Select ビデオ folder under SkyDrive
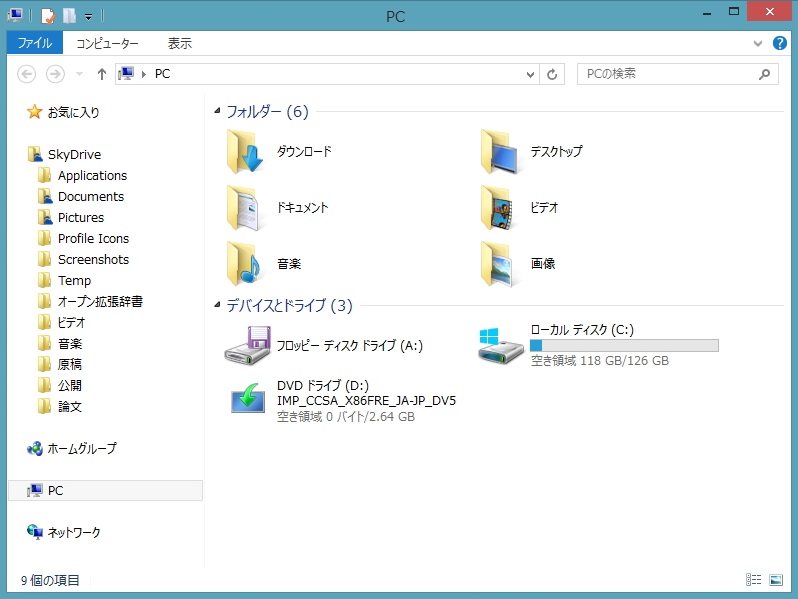 pos(71,322)
